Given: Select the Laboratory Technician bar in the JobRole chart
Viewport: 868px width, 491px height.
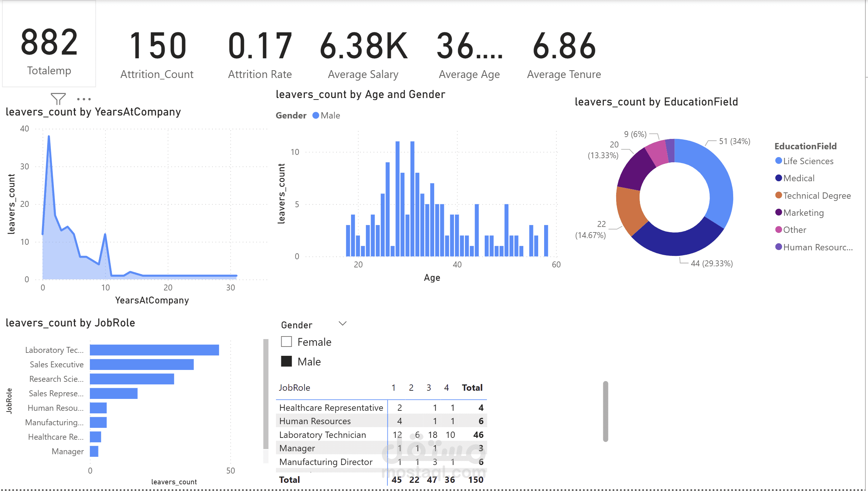Looking at the screenshot, I should click(x=154, y=350).
